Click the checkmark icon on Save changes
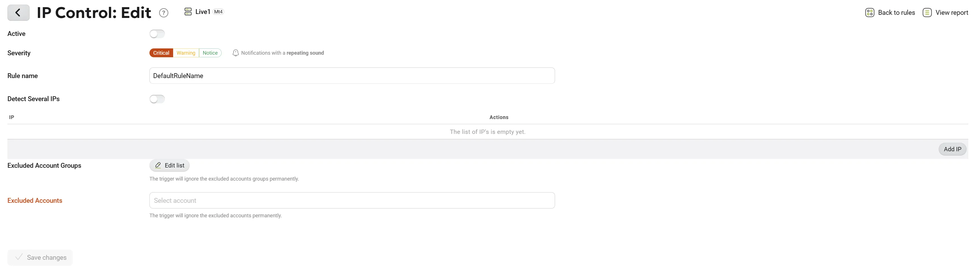This screenshot has width=980, height=270. coord(19,257)
